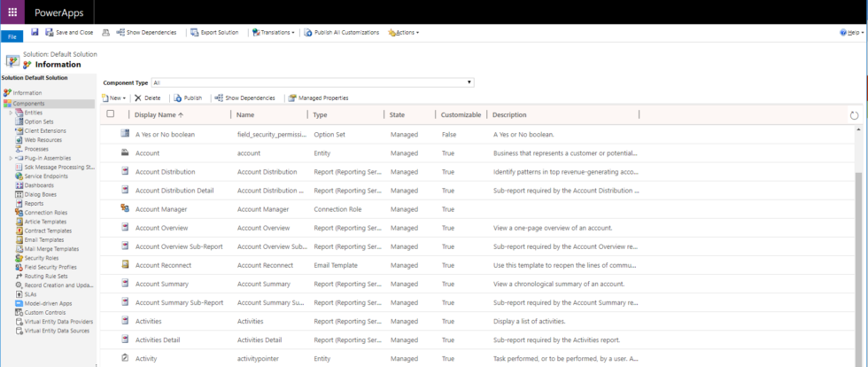
Task: Open Security Roles in the component tree
Action: pyautogui.click(x=41, y=258)
